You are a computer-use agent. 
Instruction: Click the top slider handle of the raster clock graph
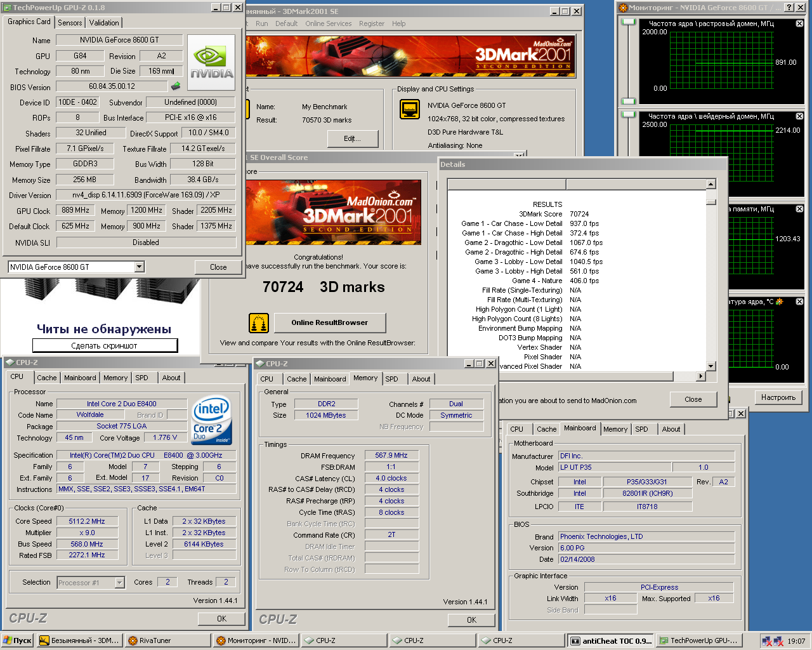click(x=628, y=22)
